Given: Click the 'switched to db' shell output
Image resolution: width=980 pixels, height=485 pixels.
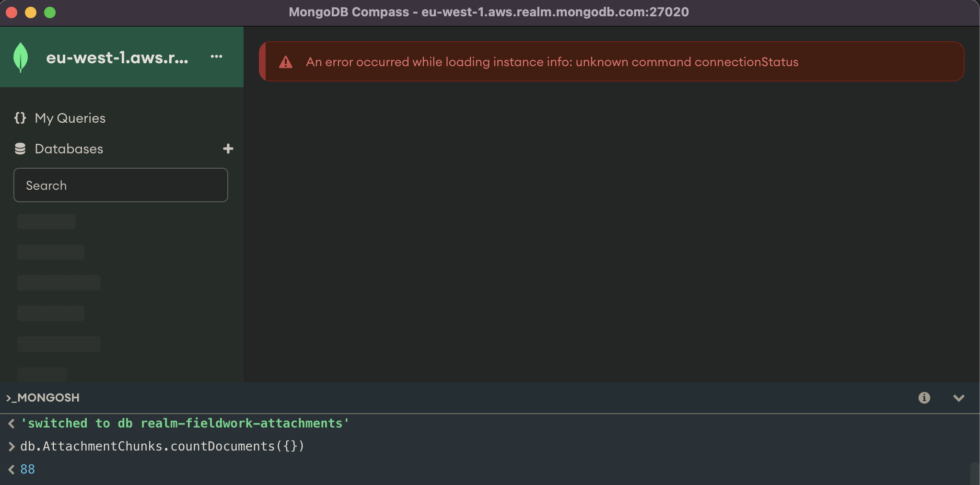Looking at the screenshot, I should (x=185, y=423).
